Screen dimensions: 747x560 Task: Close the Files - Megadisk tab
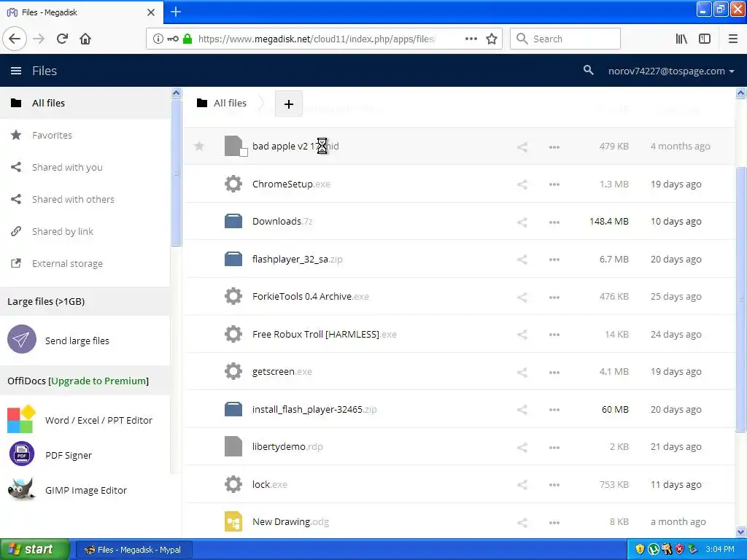click(x=151, y=12)
